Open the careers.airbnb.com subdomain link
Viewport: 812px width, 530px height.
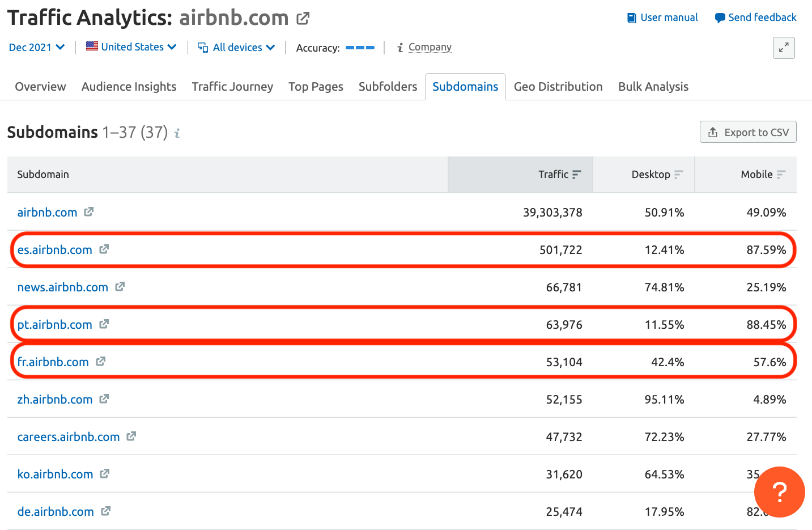(x=68, y=437)
